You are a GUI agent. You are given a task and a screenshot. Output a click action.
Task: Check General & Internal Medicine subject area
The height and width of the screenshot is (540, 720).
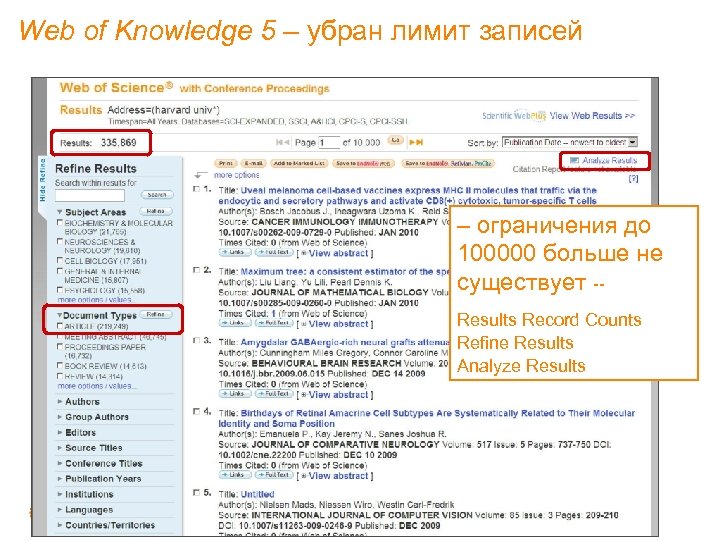[x=60, y=271]
